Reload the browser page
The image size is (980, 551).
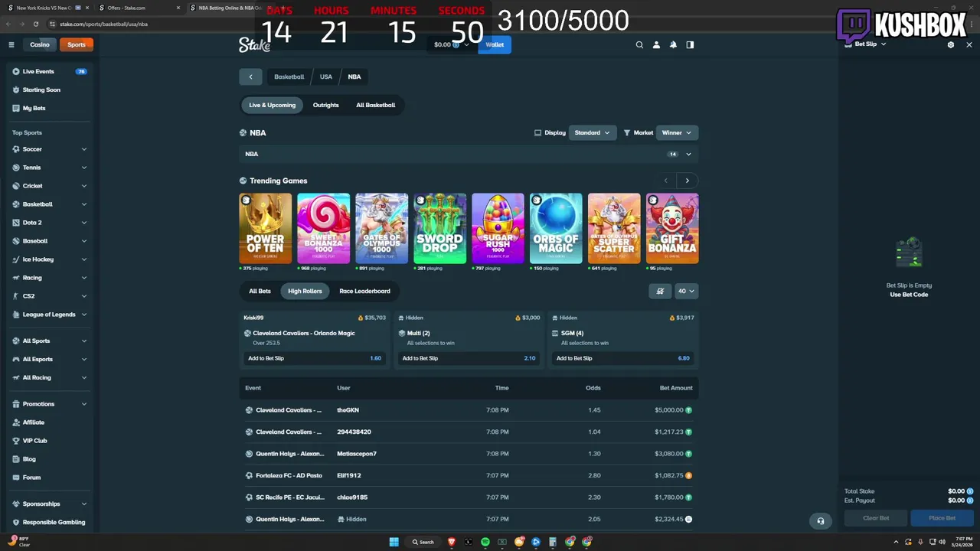pos(36,24)
